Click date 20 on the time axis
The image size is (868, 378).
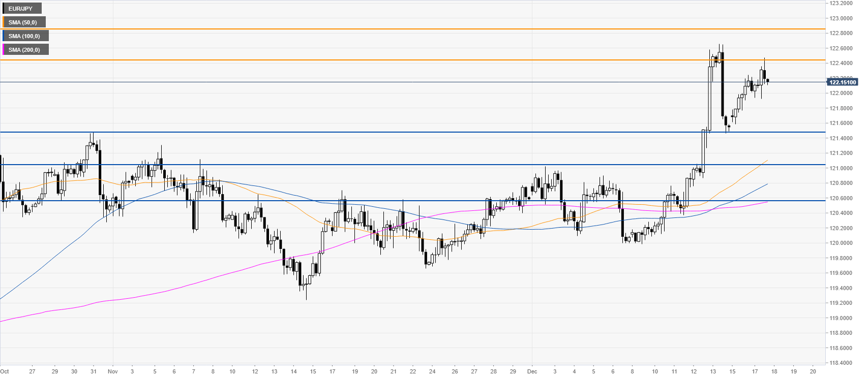point(813,371)
